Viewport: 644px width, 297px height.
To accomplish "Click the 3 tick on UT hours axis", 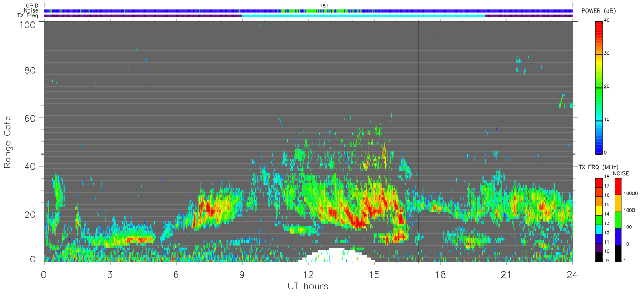I will [x=110, y=274].
